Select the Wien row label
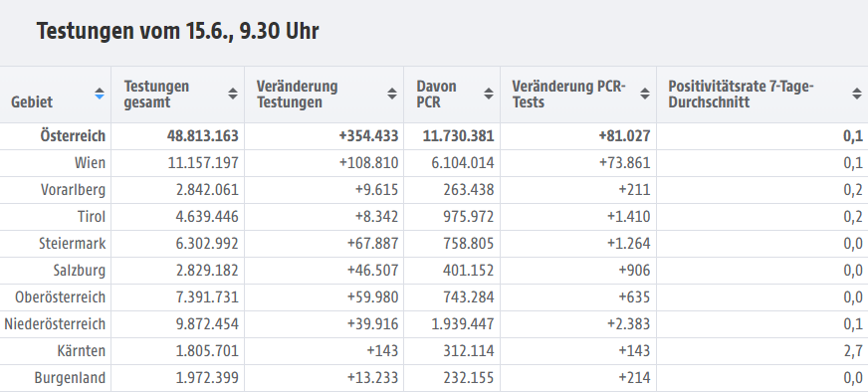 [x=90, y=163]
